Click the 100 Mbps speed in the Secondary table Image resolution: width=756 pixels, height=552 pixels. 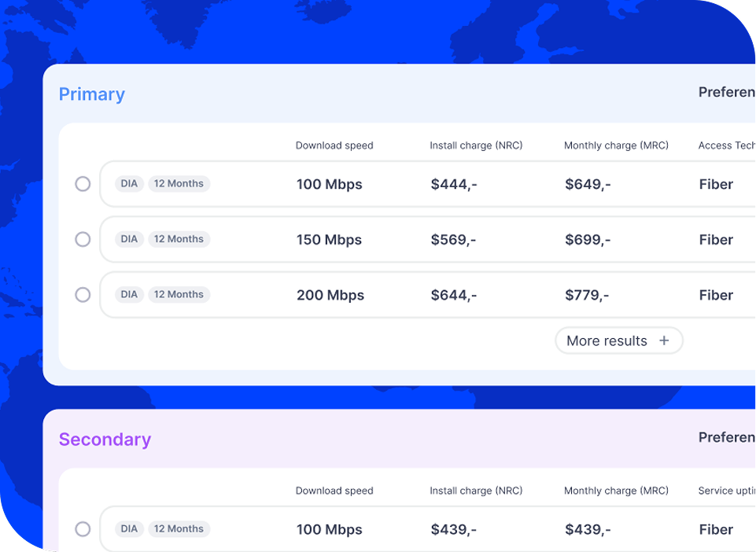click(x=330, y=529)
